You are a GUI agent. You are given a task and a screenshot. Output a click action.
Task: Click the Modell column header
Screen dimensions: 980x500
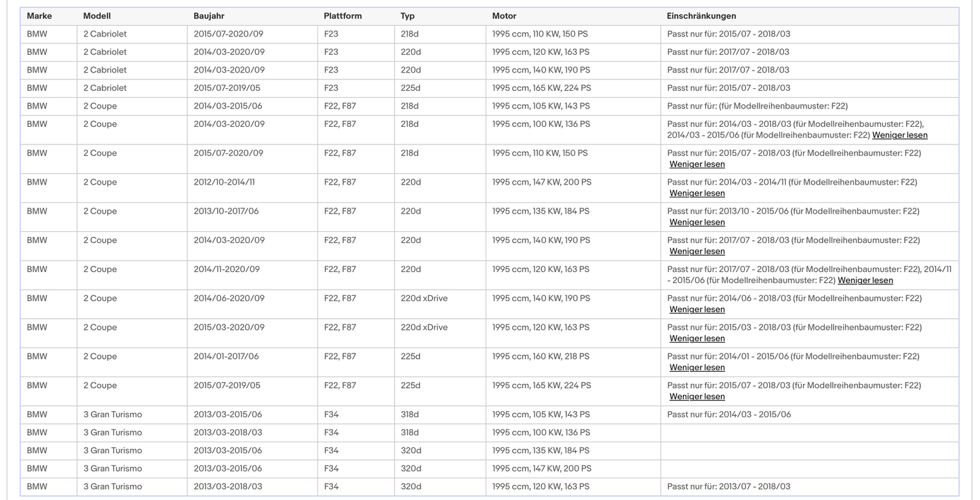97,16
